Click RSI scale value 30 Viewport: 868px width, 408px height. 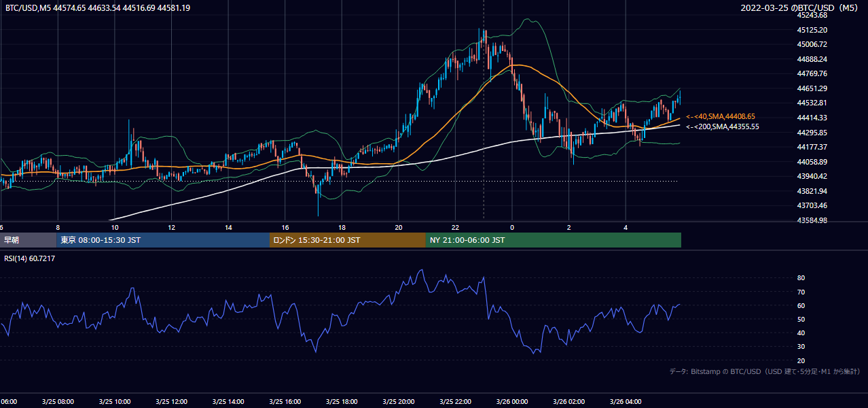pyautogui.click(x=801, y=347)
